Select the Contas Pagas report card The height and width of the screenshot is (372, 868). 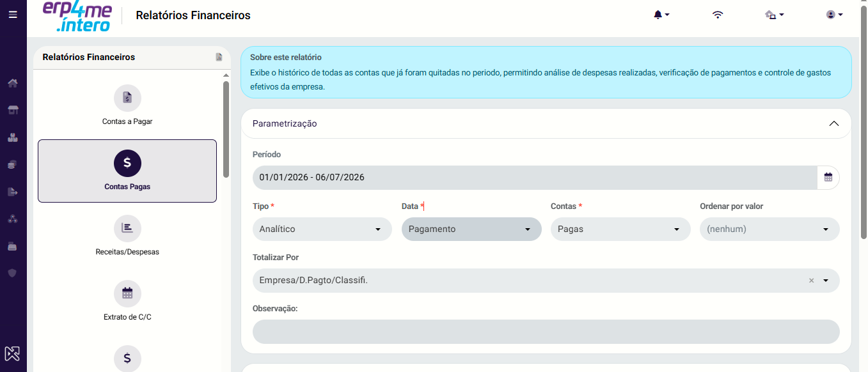point(127,171)
